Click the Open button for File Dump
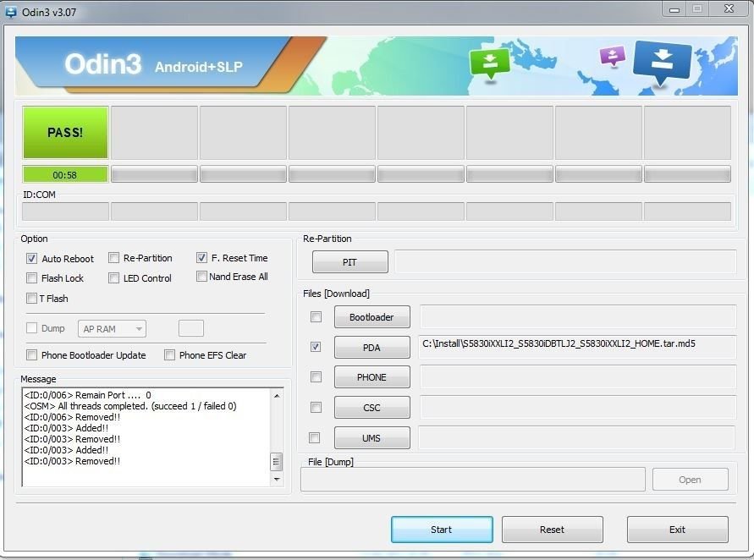This screenshot has height=560, width=754. [690, 480]
